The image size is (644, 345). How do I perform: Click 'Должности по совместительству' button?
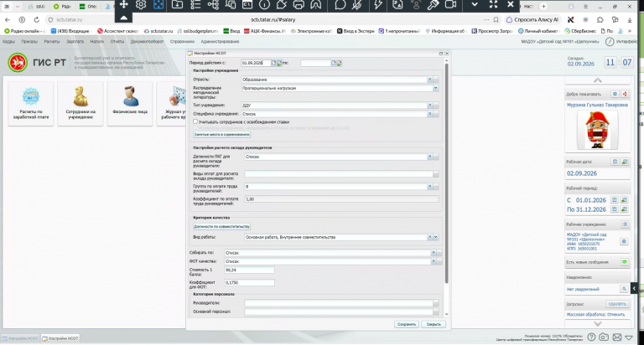point(221,226)
